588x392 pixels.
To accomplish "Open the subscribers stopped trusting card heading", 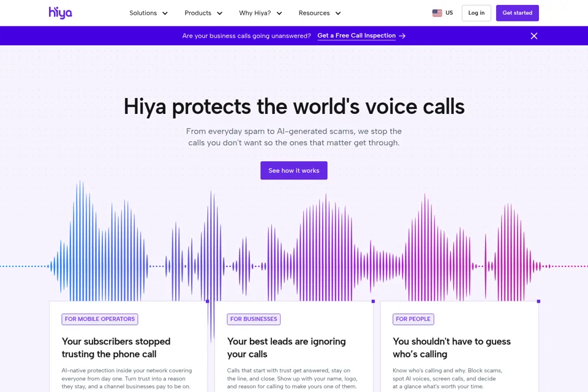I will (116, 348).
